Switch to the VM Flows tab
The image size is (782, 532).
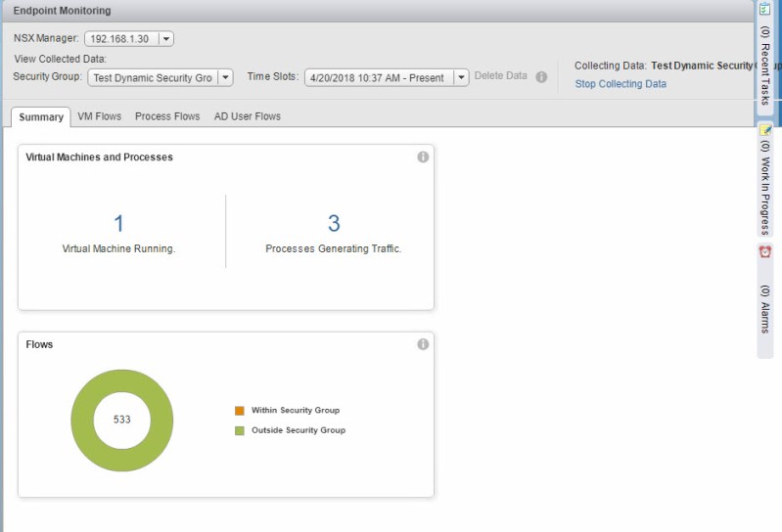click(99, 116)
